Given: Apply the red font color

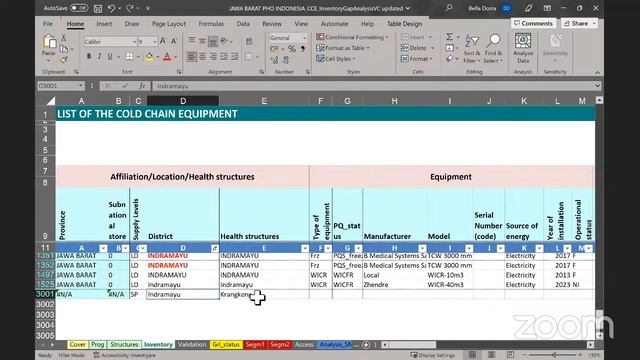Looking at the screenshot, I should pyautogui.click(x=167, y=57).
